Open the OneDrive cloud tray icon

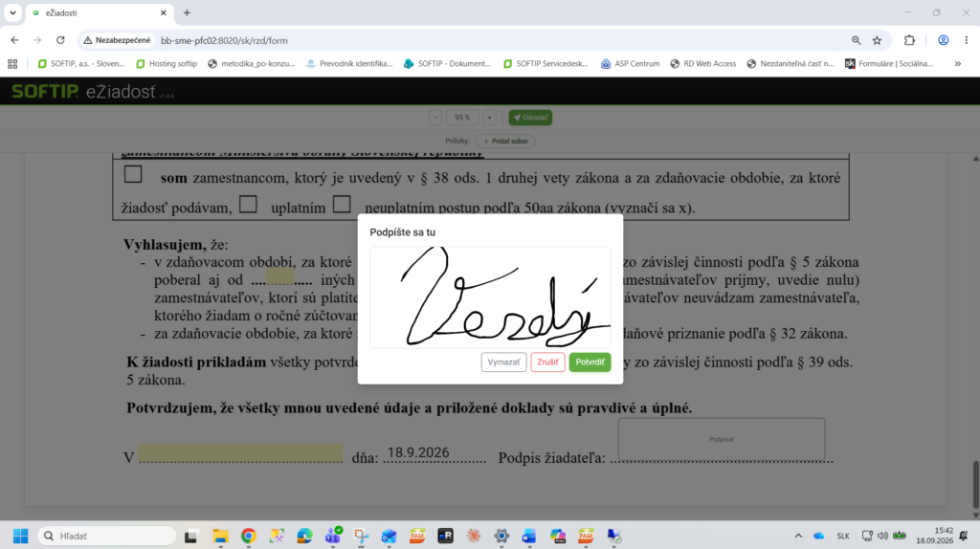[819, 536]
